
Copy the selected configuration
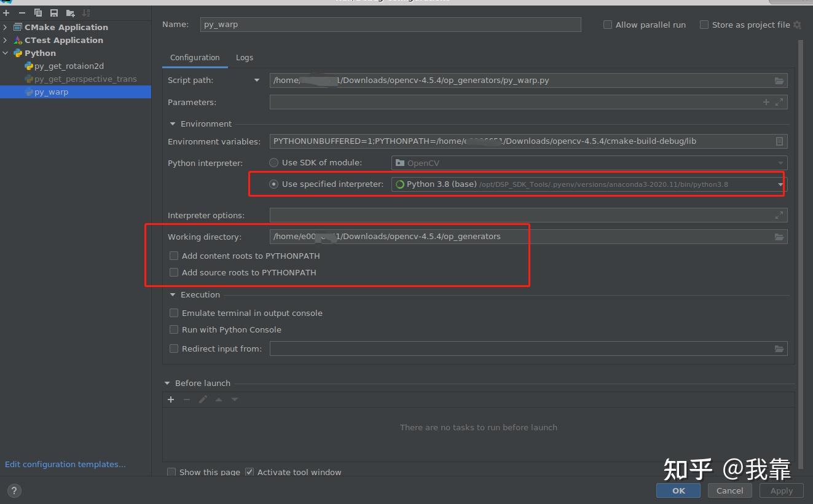(38, 13)
